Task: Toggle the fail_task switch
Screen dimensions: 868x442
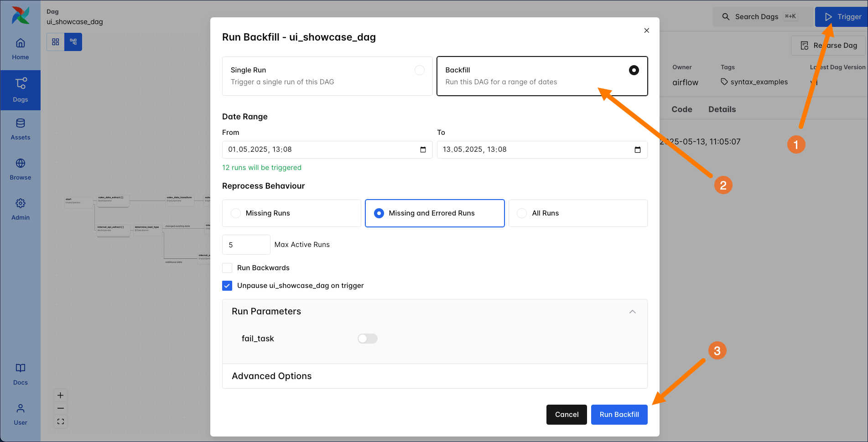Action: pyautogui.click(x=367, y=339)
